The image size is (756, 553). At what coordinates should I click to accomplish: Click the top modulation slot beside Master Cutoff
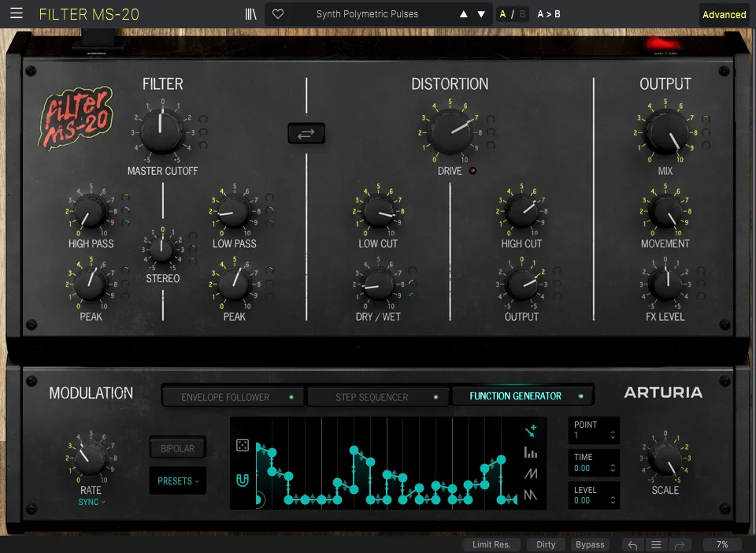[203, 119]
